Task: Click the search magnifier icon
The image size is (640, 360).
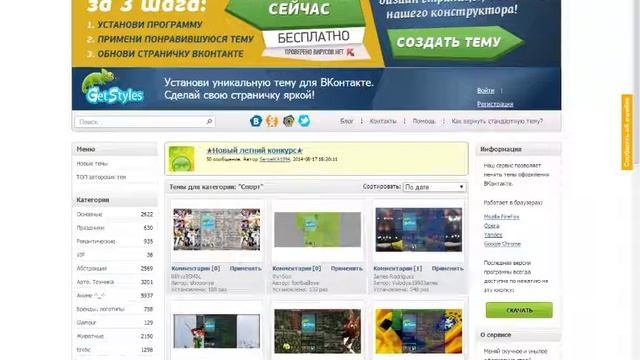Action: pyautogui.click(x=209, y=121)
